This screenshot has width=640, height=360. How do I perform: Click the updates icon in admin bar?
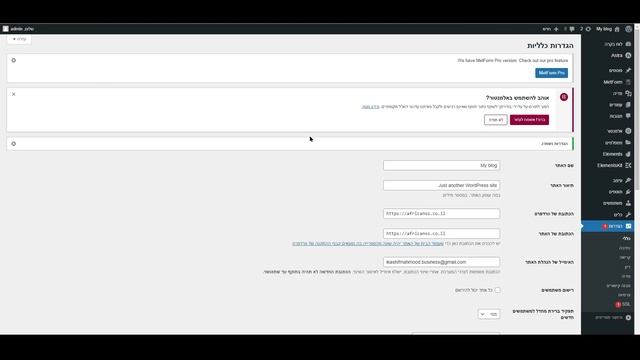point(588,29)
